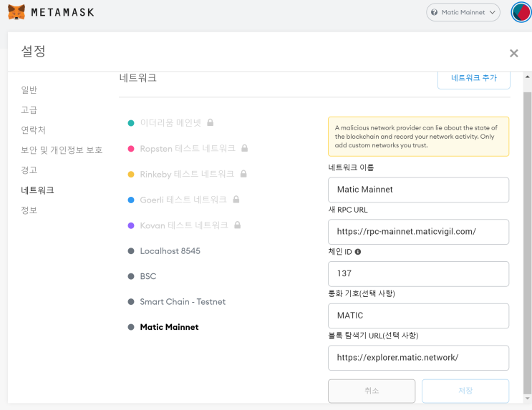
Task: Click lock icon beside Rinkeby 테스트 네트워크
Action: (243, 174)
